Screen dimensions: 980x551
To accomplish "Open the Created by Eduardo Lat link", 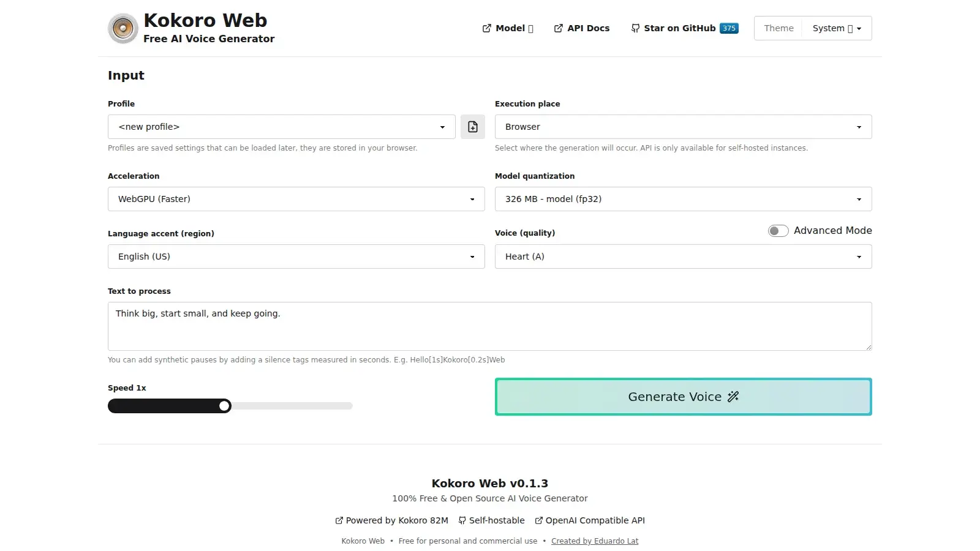I will (595, 541).
